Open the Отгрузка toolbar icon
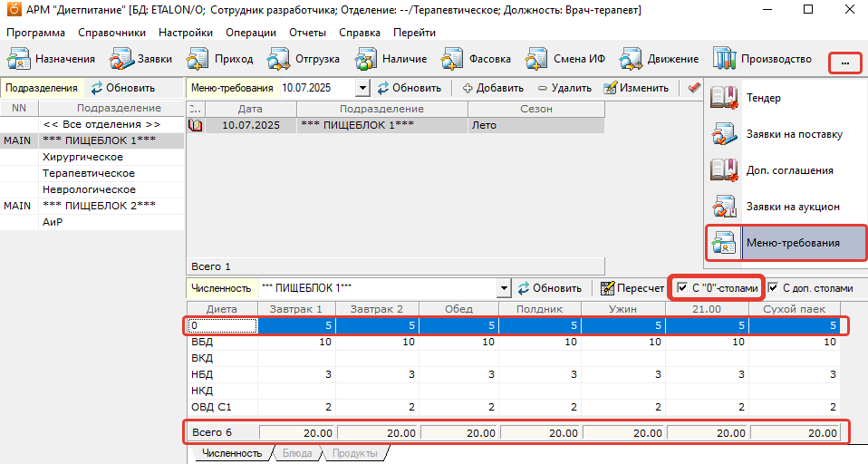Viewport: 868px width, 464px height. (x=278, y=59)
